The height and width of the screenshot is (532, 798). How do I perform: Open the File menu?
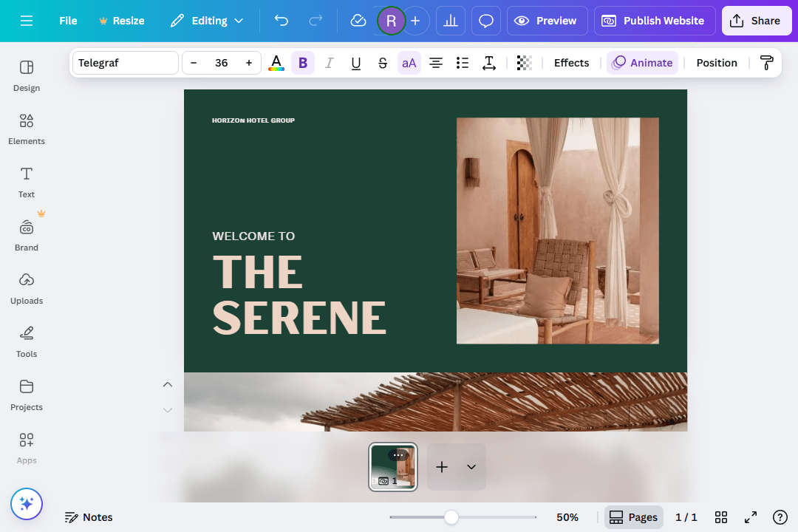tap(68, 21)
